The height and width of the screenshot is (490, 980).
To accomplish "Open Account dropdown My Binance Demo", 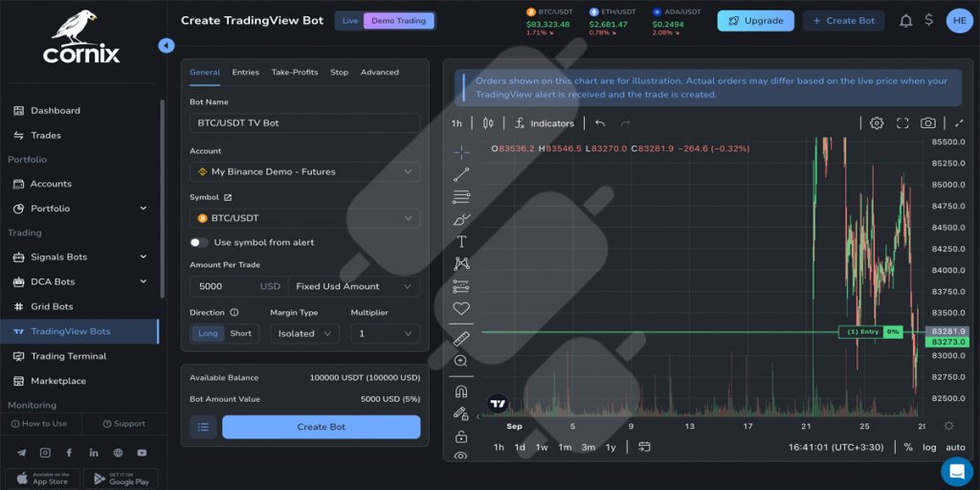I will 305,172.
